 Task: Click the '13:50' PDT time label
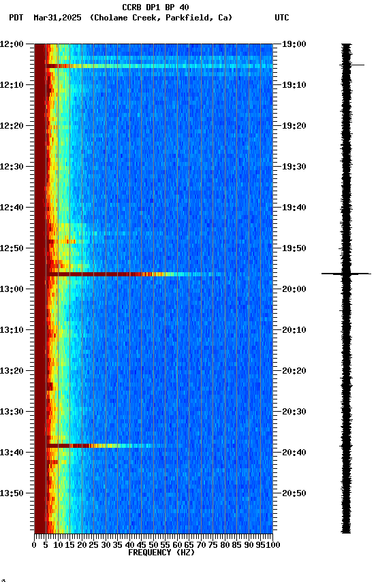[x=12, y=493]
